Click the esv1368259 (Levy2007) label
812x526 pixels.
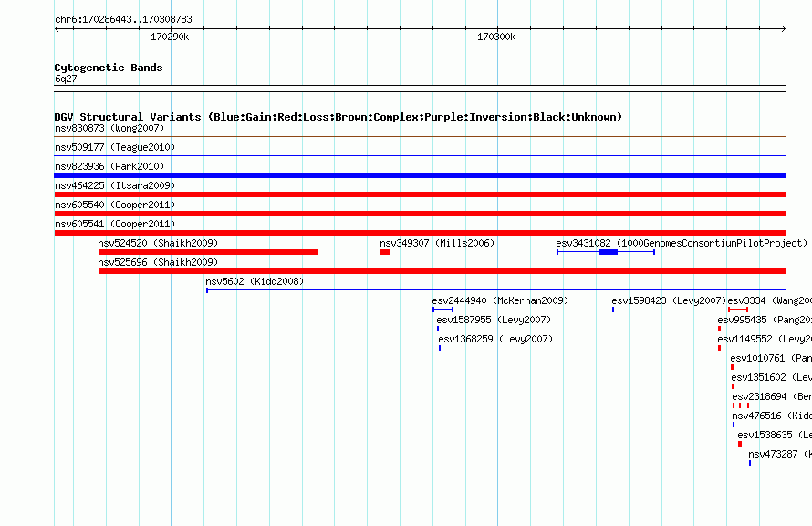click(x=495, y=339)
